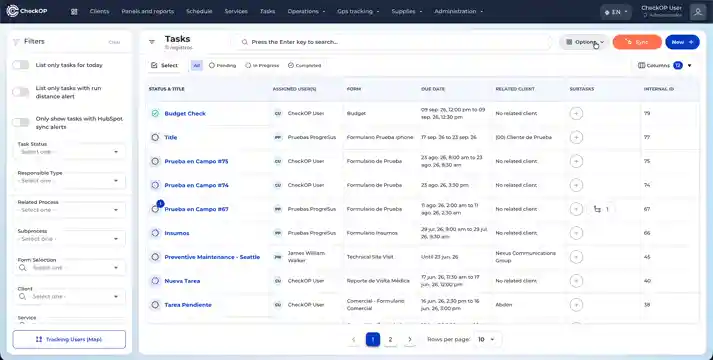Viewport: 713px width, 360px height.
Task: Open the Columns dropdown
Action: pos(664,65)
